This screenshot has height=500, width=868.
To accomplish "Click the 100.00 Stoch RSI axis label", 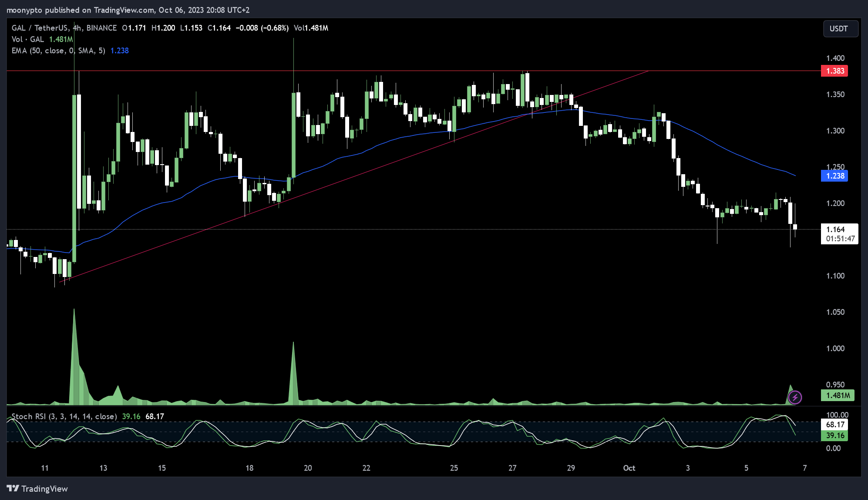I will [x=837, y=415].
